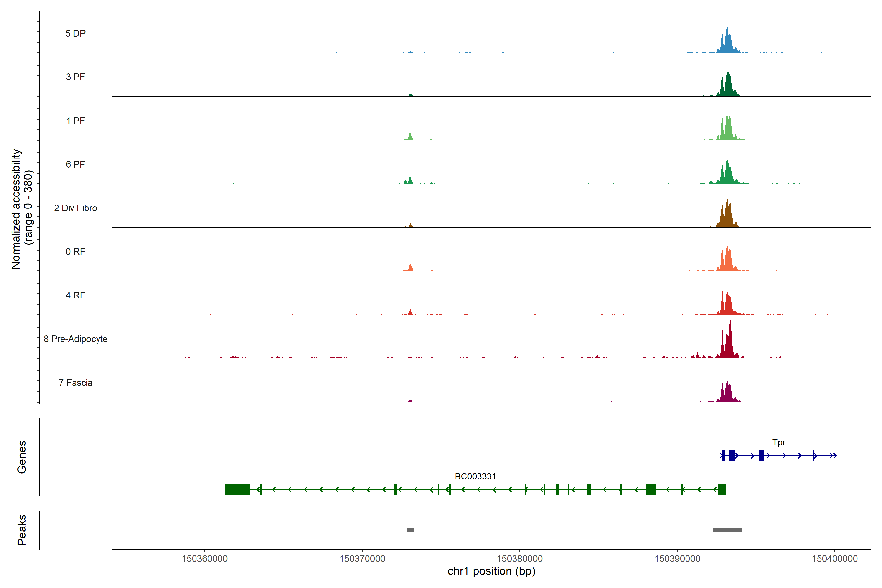Click the 7 Fascia track label
Screen dimensions: 882x588
(75, 382)
